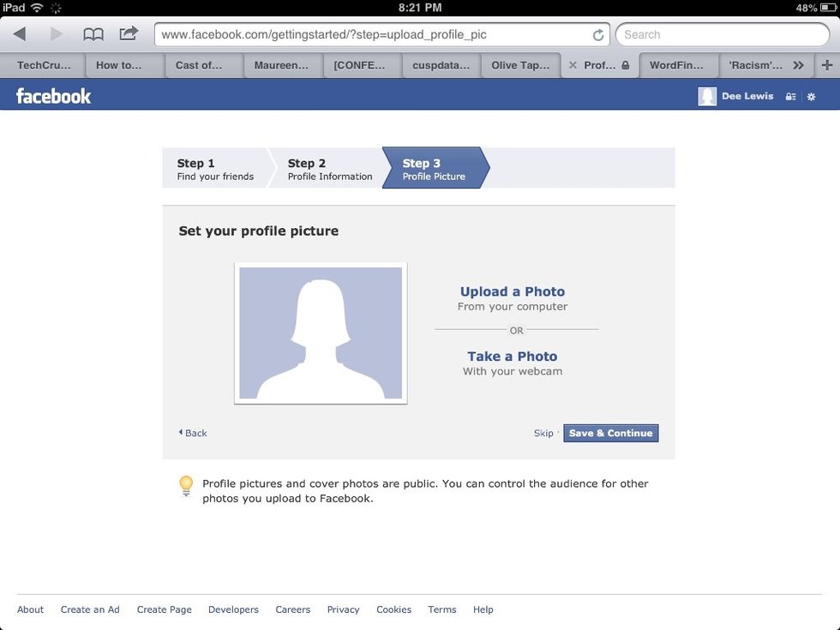The image size is (840, 630).
Task: Close the Prof... tab with X
Action: 573,65
